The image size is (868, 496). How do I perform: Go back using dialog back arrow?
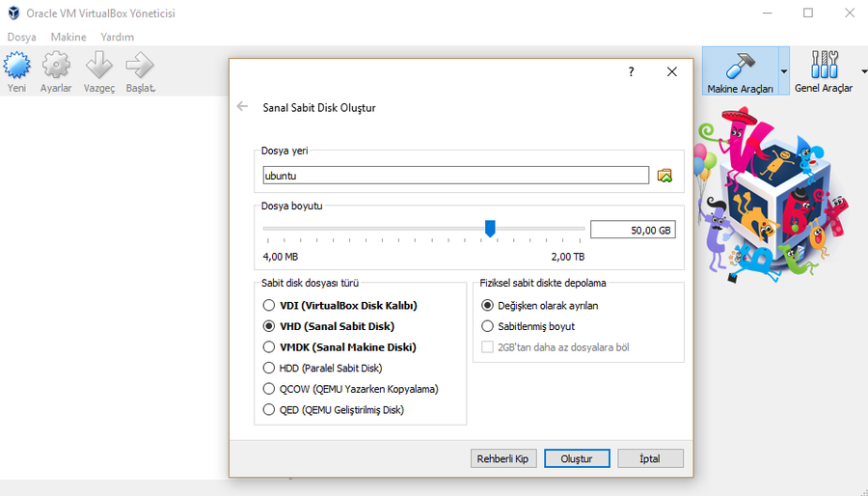click(x=242, y=107)
